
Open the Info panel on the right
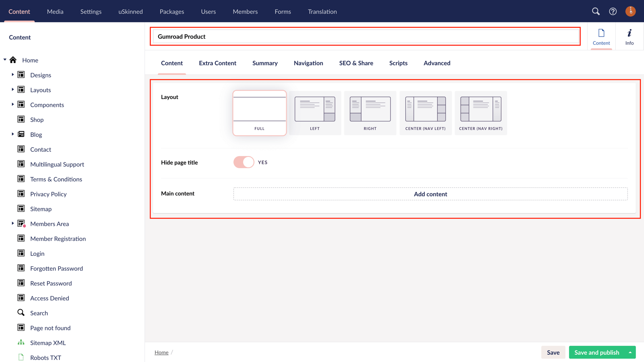(629, 37)
